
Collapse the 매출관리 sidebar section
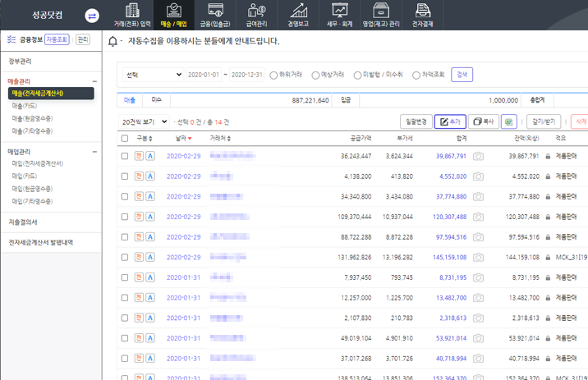tap(94, 81)
